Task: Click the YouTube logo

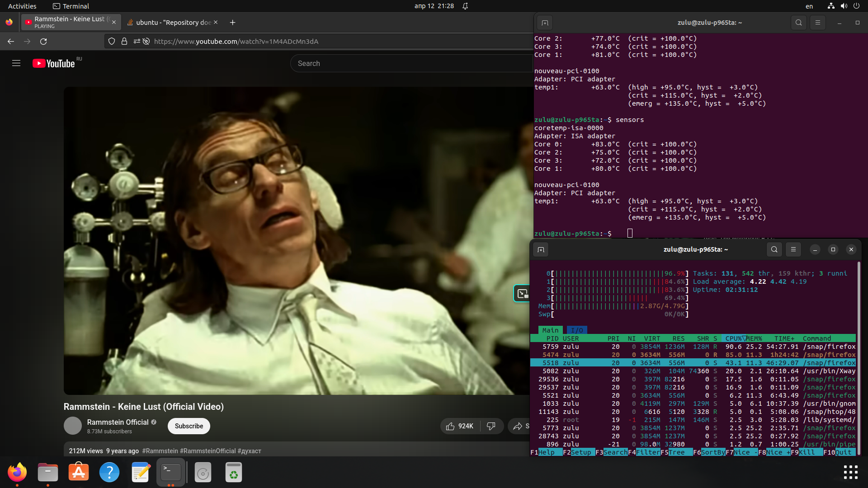Action: [53, 63]
